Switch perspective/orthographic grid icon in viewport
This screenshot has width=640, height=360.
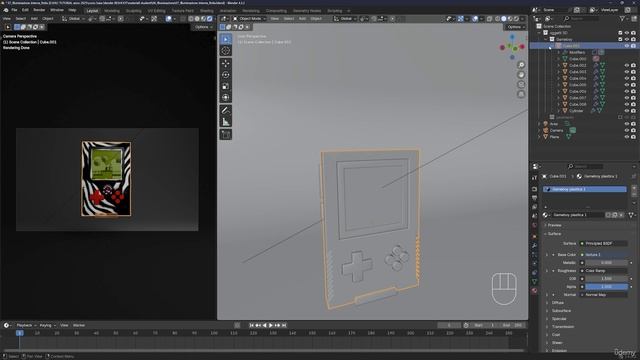521,94
